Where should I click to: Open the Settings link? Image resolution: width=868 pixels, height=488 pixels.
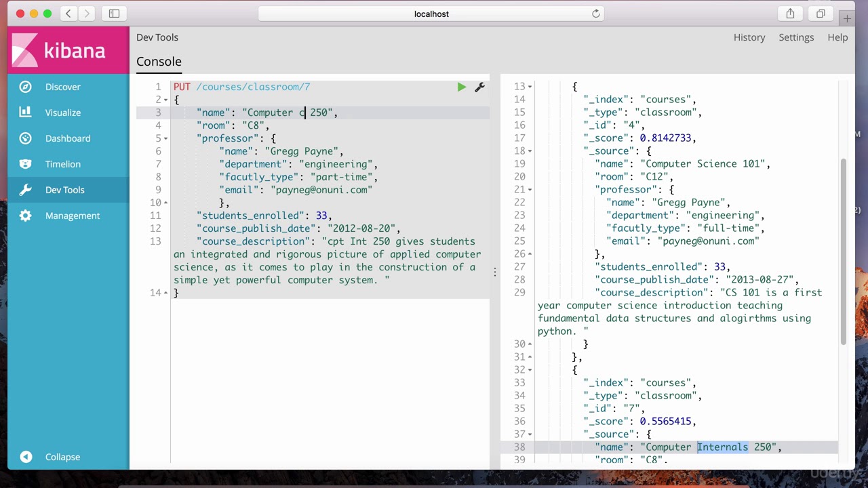(x=796, y=37)
